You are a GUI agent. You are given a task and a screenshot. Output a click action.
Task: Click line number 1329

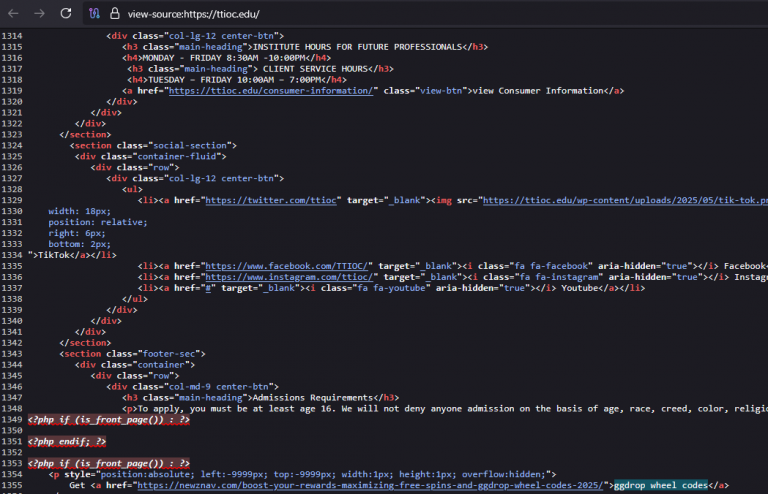click(x=12, y=200)
